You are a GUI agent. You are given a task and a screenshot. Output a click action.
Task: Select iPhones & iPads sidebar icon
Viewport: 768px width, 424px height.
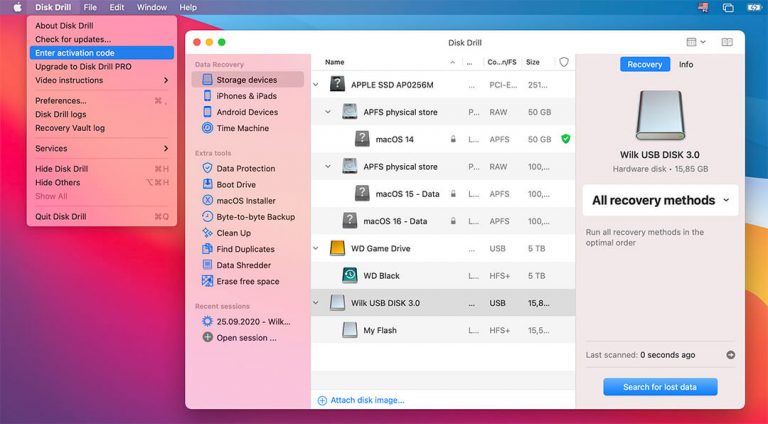coord(208,96)
